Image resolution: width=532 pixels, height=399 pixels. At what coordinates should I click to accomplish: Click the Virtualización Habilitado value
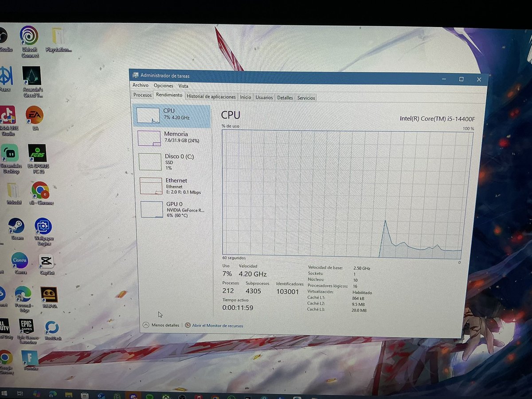pos(362,293)
